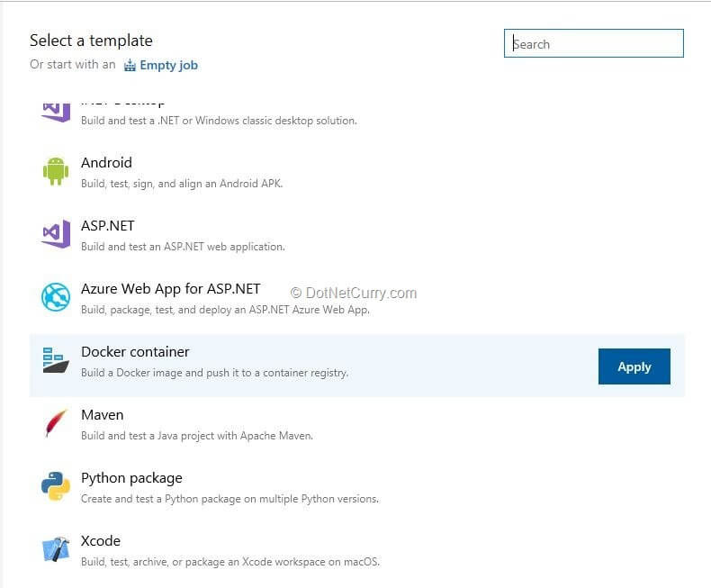The height and width of the screenshot is (588, 711).
Task: Focus the template Search field
Action: pyautogui.click(x=594, y=43)
